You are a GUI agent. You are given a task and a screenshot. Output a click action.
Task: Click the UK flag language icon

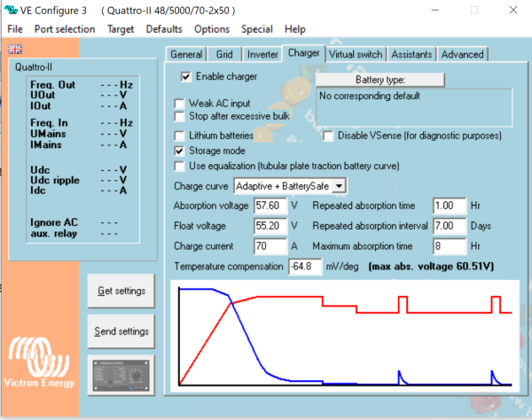[15, 49]
